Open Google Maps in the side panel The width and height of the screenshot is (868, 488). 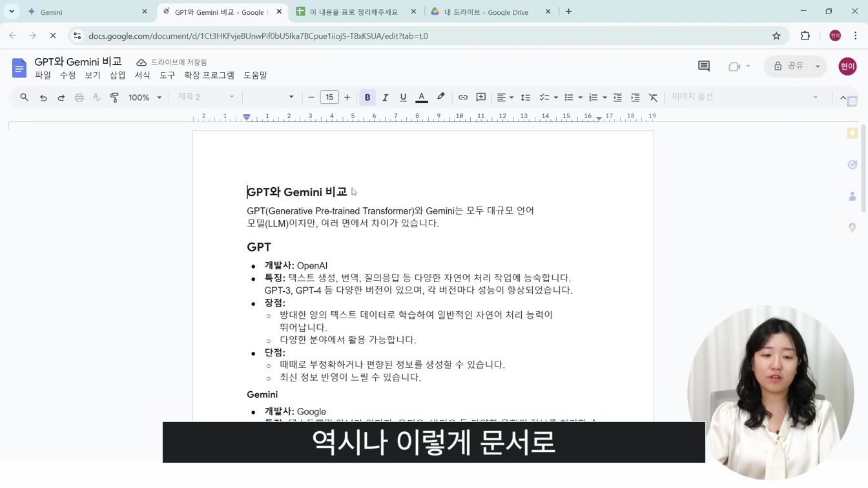pos(852,228)
